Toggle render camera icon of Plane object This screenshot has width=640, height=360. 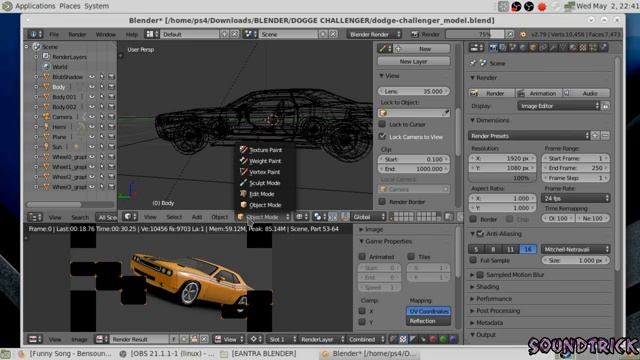(x=111, y=137)
